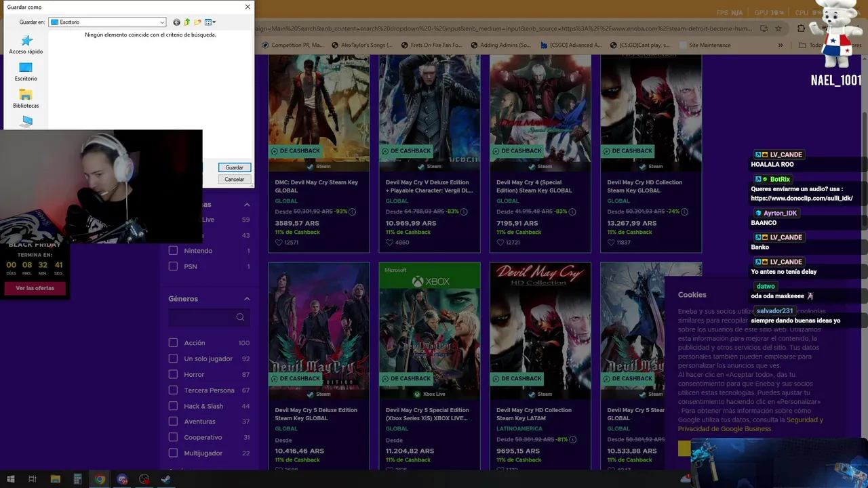The image size is (868, 488).
Task: Open the Adding Admins bookmark
Action: pyautogui.click(x=500, y=45)
